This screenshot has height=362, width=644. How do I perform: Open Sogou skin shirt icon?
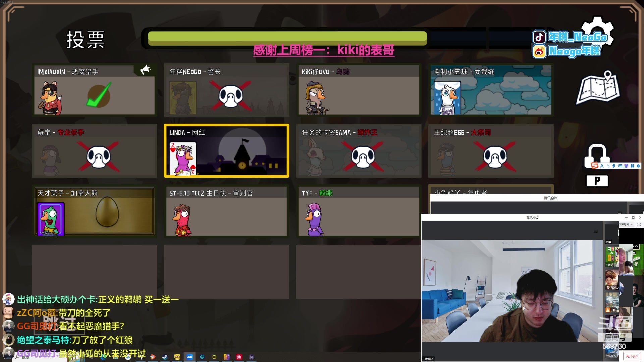click(626, 166)
